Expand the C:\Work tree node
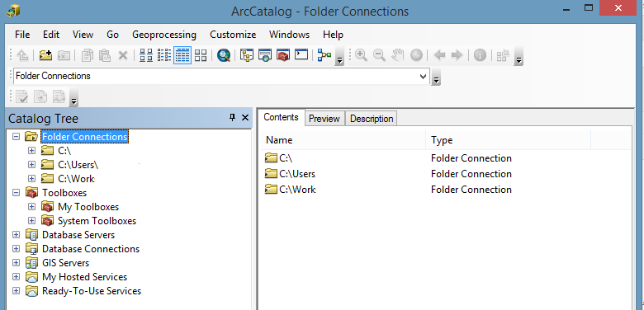 31,179
